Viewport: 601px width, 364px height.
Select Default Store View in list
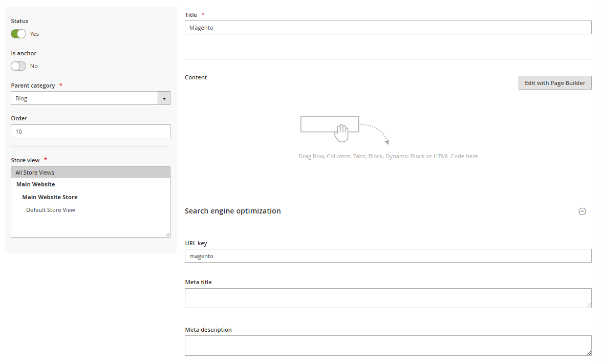pyautogui.click(x=51, y=210)
